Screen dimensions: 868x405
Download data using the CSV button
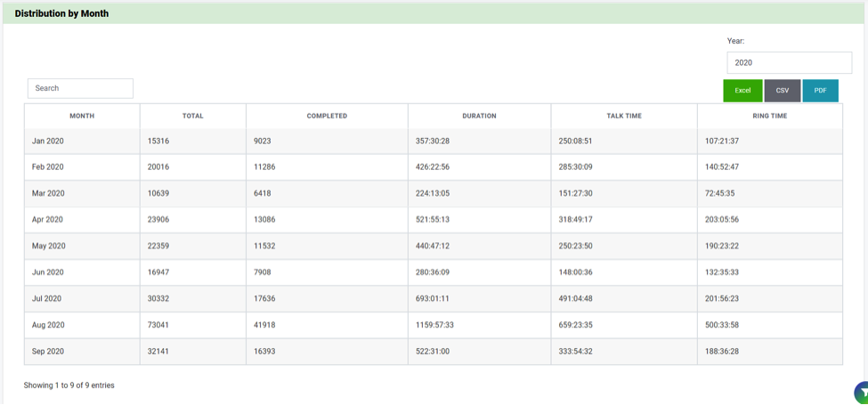tap(783, 90)
